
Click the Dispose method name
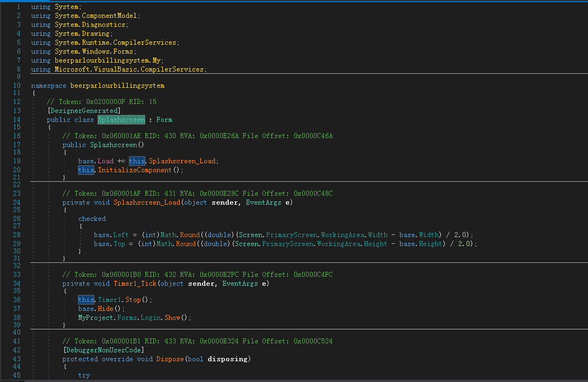(x=170, y=359)
